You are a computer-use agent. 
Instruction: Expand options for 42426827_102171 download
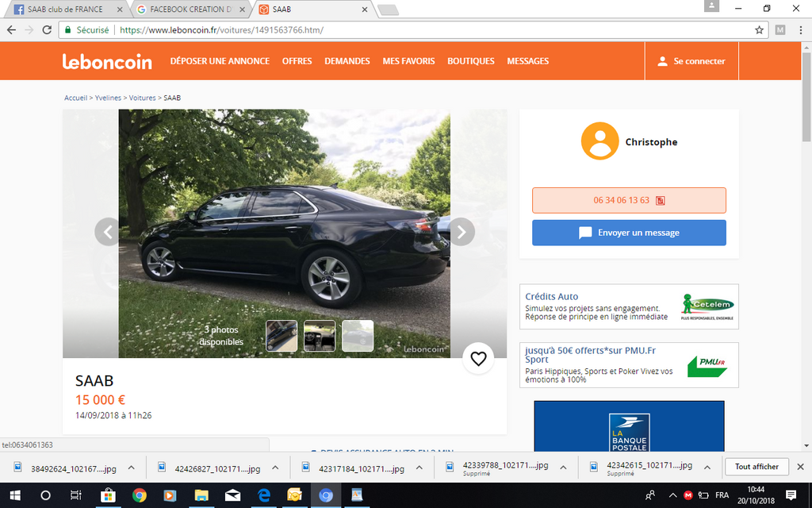275,468
